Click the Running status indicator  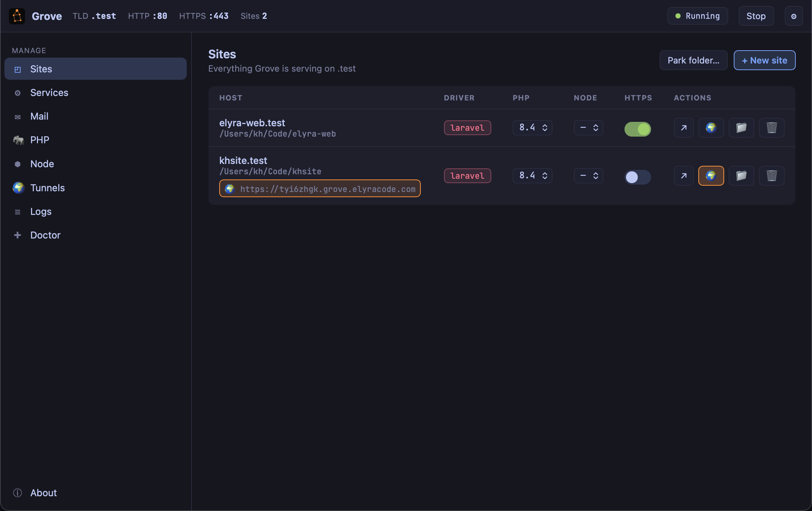coord(697,16)
